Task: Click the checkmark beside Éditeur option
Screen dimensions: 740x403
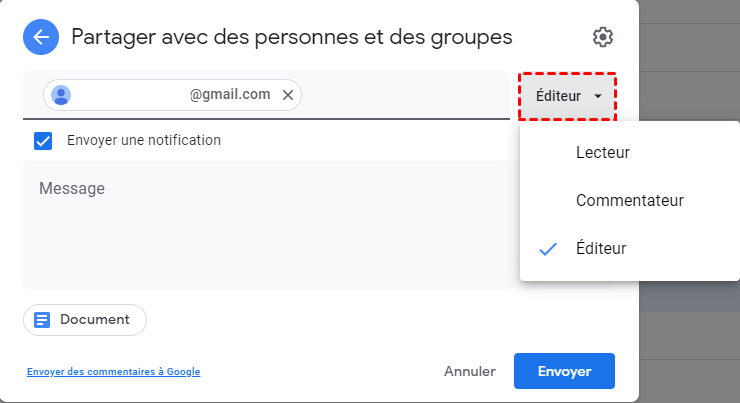Action: [x=548, y=249]
